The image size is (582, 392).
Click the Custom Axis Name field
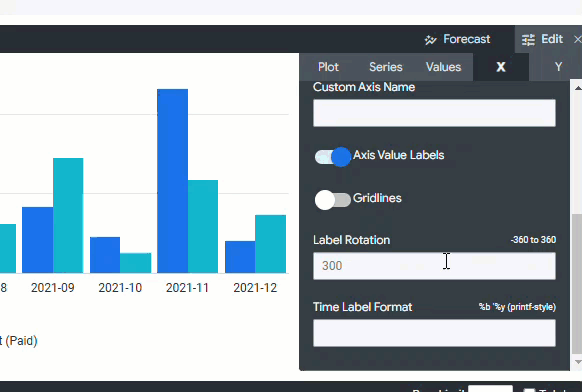tap(434, 113)
